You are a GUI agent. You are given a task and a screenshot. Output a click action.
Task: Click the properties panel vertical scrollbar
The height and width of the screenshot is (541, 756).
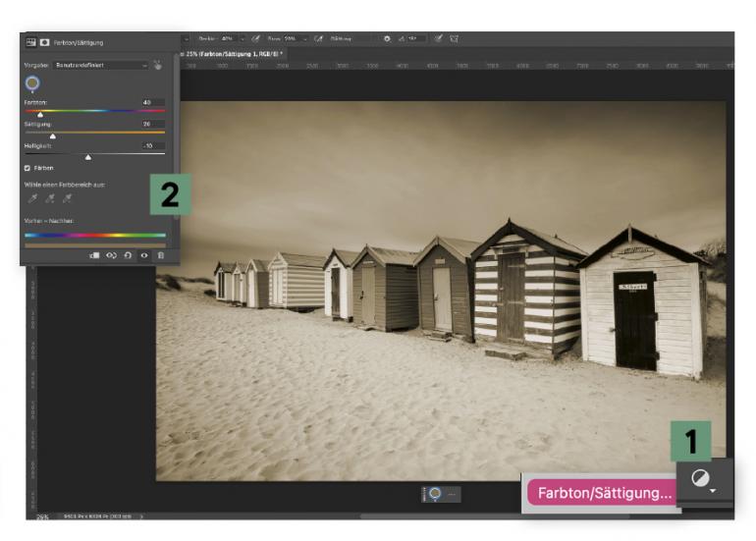(x=177, y=137)
